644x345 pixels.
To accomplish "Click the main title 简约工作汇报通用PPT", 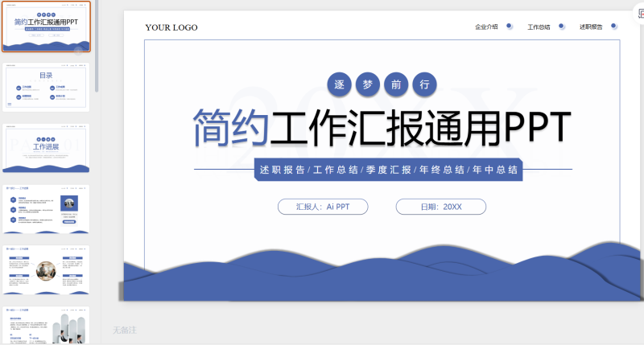I will click(x=382, y=128).
